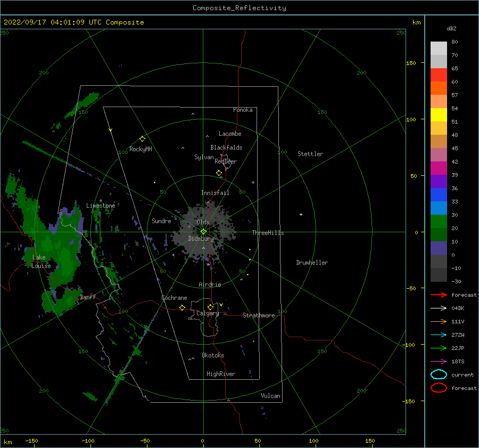The width and height of the screenshot is (479, 448).
Task: Select the red 60 dBZ color swatch
Action: pyautogui.click(x=439, y=75)
